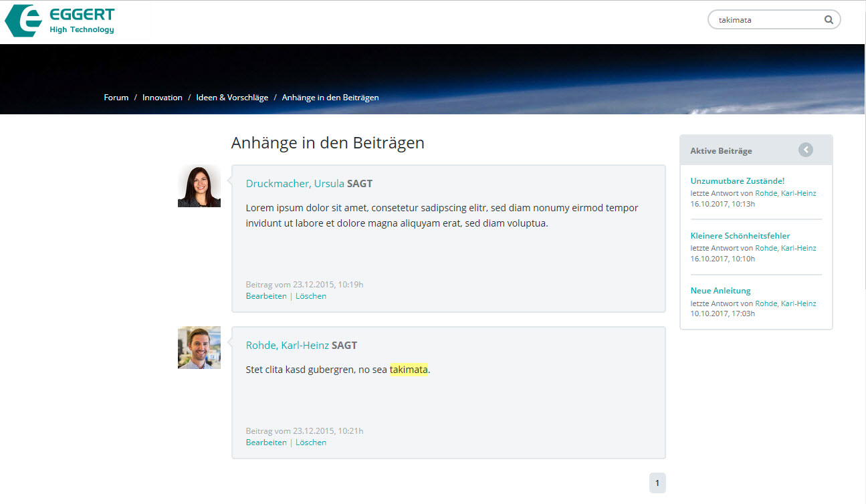Click the search magnifier icon

pos(829,20)
